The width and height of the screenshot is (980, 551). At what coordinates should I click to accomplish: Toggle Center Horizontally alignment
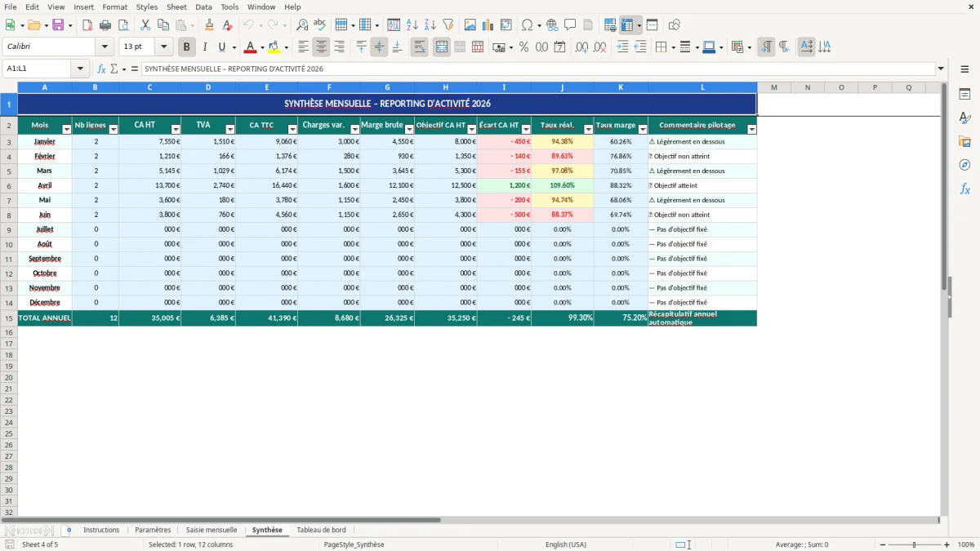coord(322,47)
